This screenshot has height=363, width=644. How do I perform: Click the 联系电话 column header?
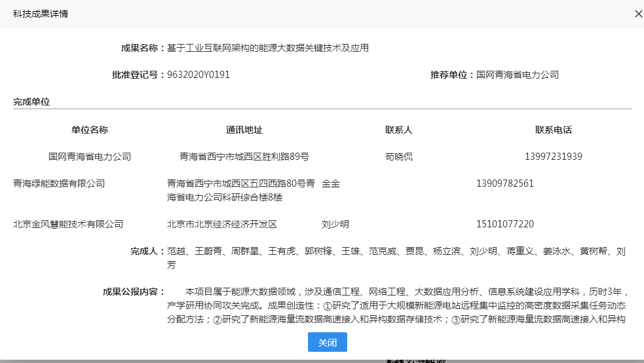tap(554, 130)
